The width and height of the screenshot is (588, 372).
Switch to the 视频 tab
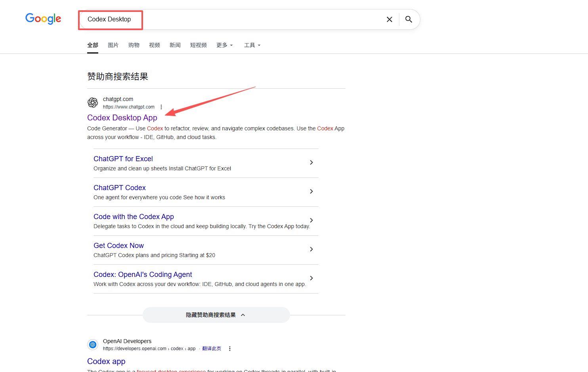click(x=155, y=45)
